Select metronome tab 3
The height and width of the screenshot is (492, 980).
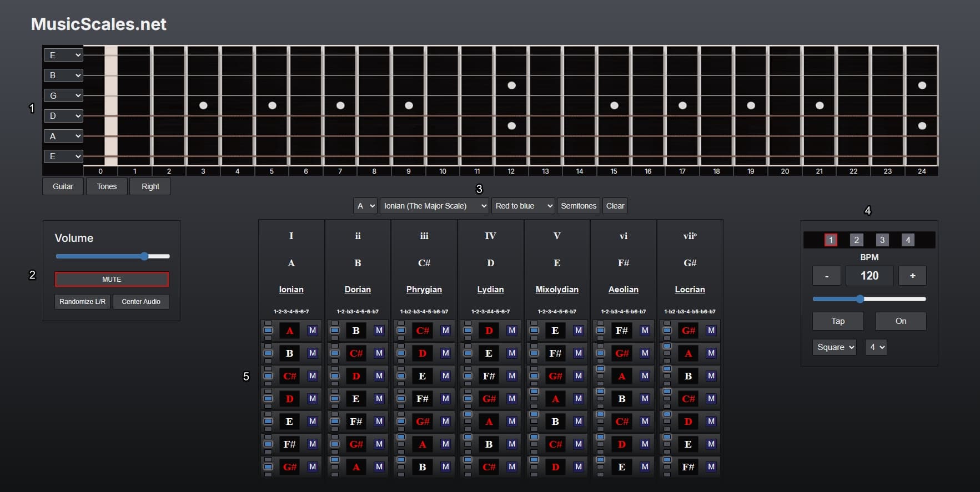click(x=882, y=240)
